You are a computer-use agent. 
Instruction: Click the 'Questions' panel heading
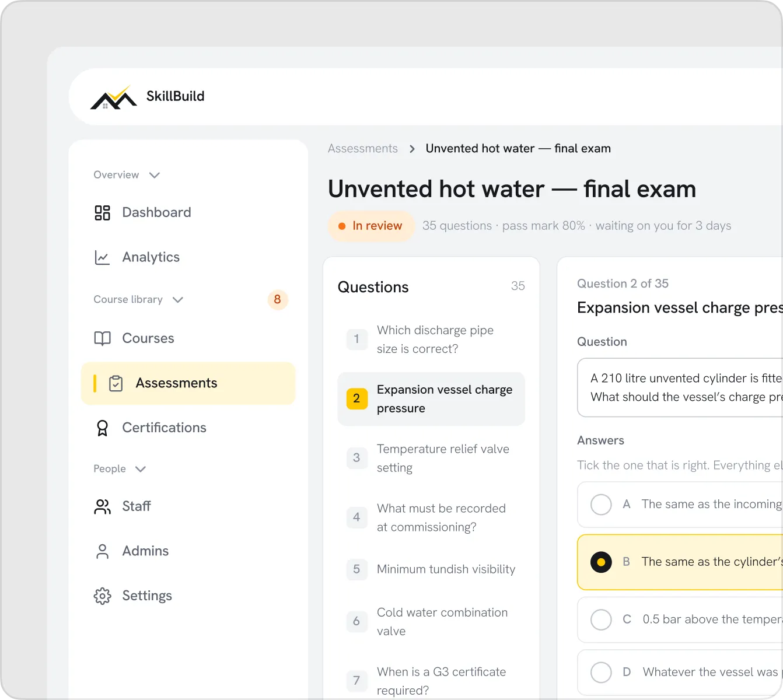click(x=373, y=287)
